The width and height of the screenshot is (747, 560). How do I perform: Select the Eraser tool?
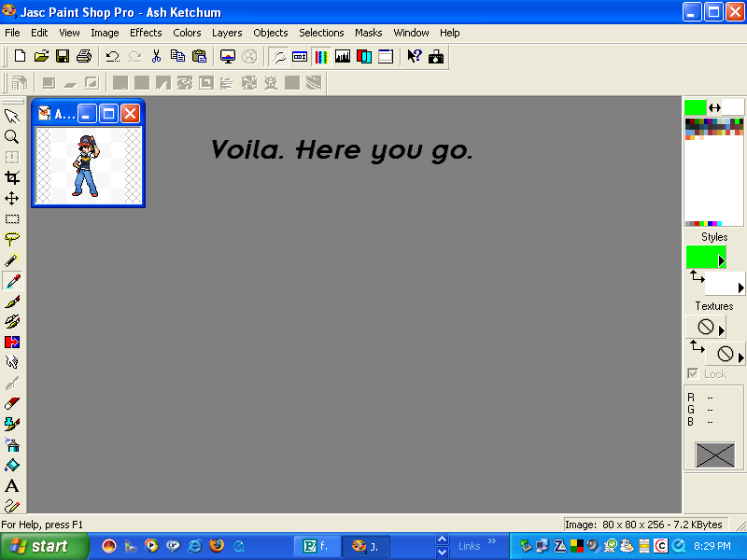click(x=12, y=404)
